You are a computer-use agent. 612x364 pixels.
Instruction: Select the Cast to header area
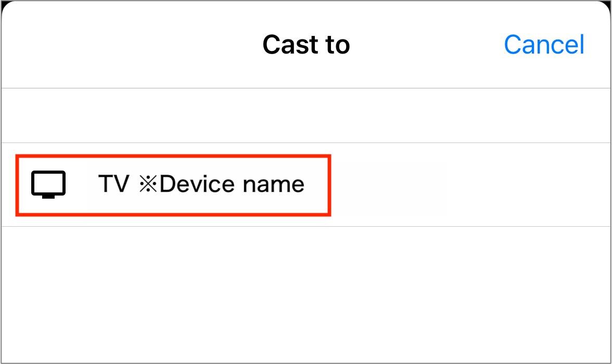tap(306, 44)
